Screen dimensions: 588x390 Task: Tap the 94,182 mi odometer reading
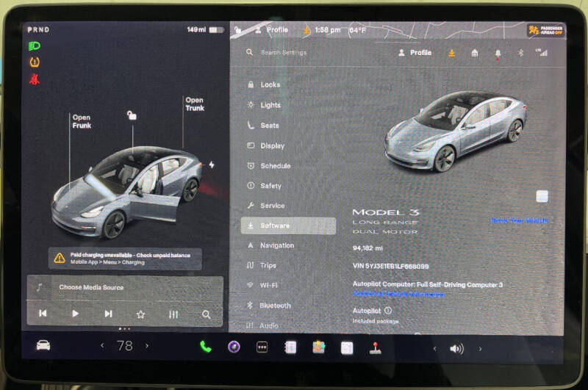coord(367,248)
